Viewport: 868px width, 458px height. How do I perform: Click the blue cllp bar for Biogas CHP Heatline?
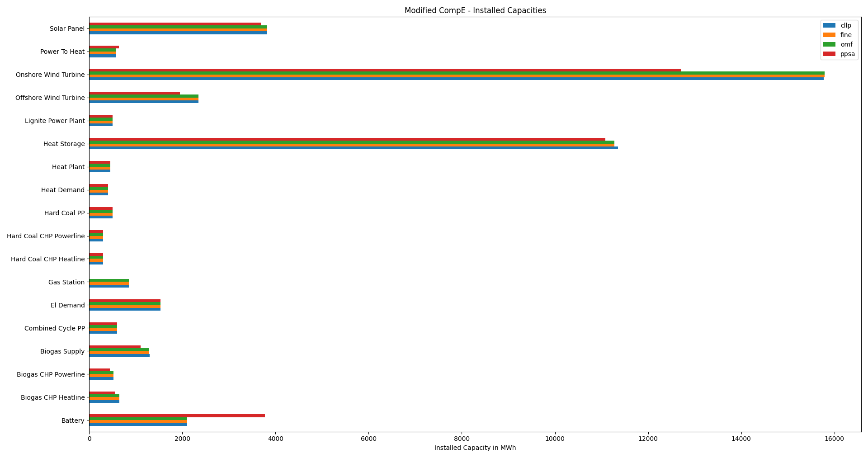(104, 401)
